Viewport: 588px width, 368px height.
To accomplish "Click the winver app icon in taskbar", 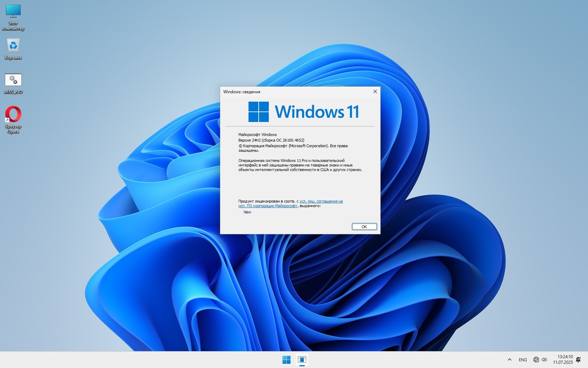I will 302,360.
